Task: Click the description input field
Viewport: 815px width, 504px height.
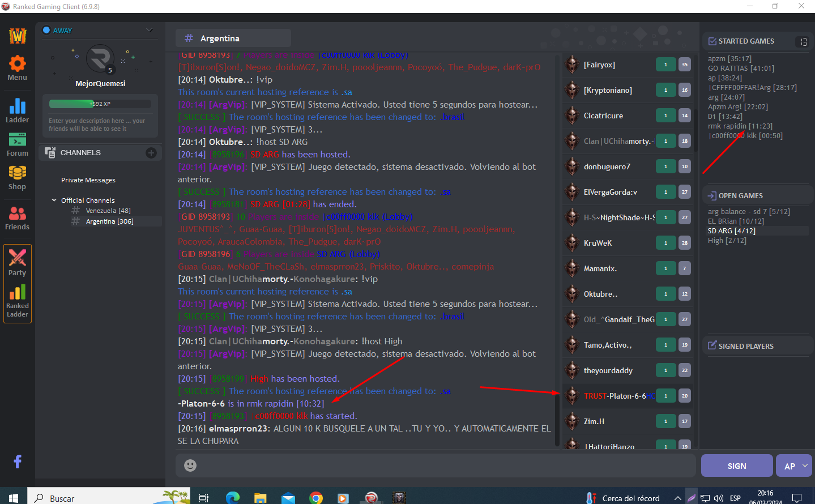Action: (x=100, y=125)
